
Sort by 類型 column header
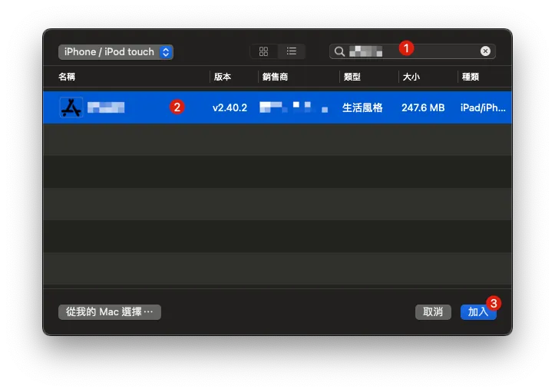352,77
